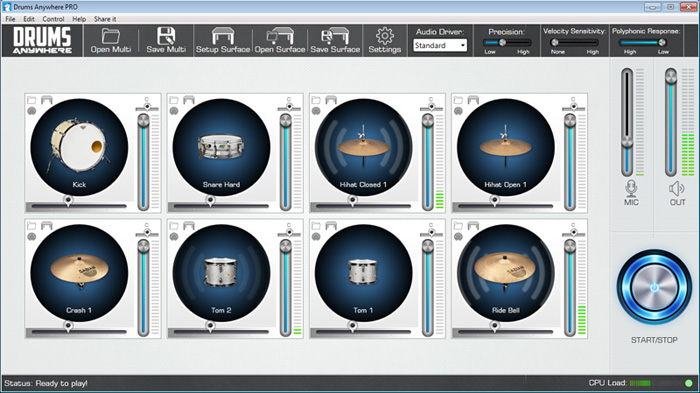Trigger the Snare Hard drum pad

pos(221,147)
